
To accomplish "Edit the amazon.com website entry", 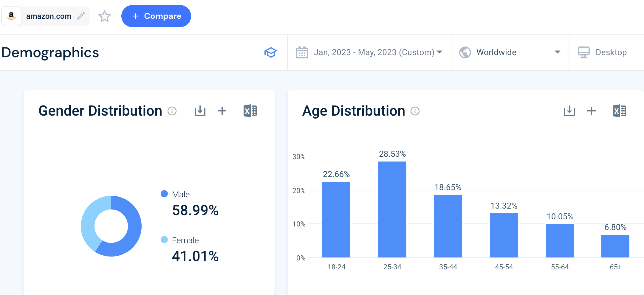I will [80, 16].
